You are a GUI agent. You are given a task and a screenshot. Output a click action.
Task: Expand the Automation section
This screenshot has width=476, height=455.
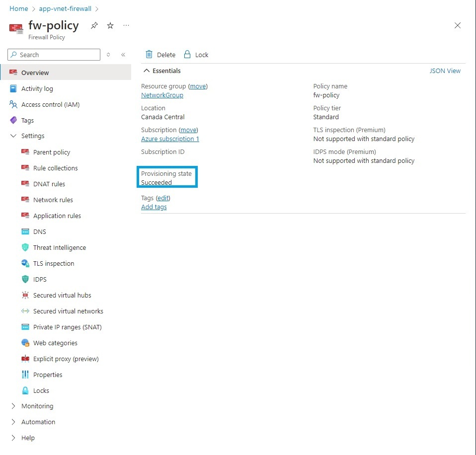coord(13,422)
